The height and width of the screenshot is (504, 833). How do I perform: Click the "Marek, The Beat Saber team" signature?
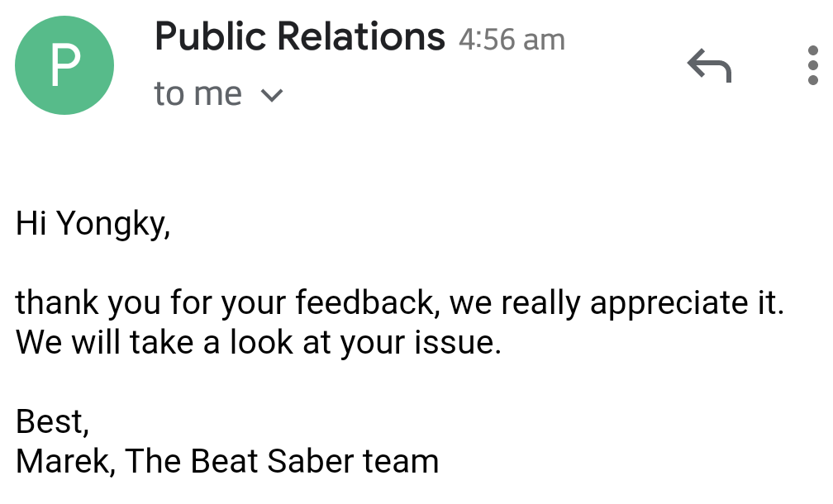click(x=227, y=460)
